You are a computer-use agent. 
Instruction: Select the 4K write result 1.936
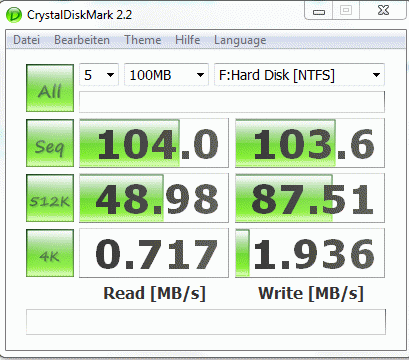point(310,253)
